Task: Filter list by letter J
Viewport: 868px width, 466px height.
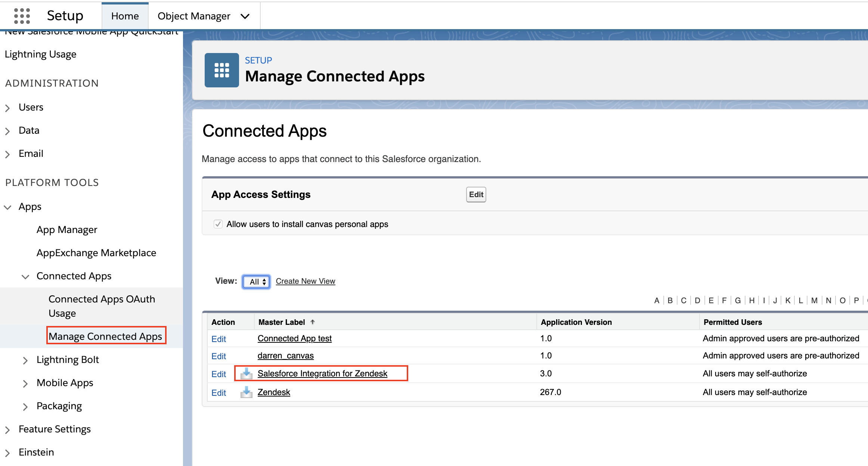Action: pos(775,301)
